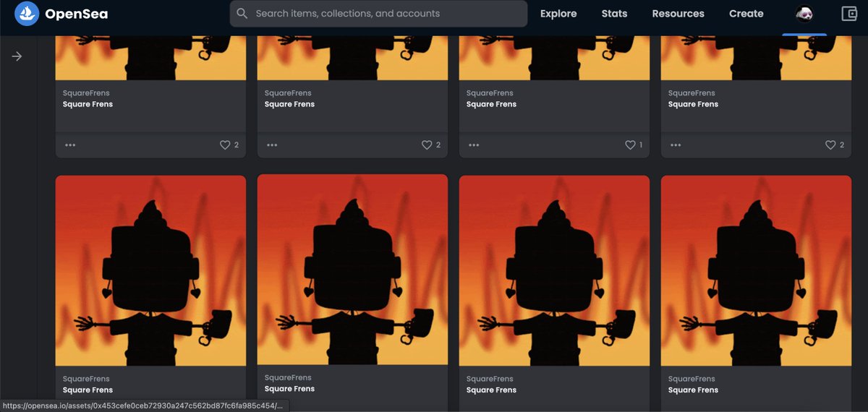Click SquareFrens collection link on fourth bottom-row card

click(x=692, y=379)
